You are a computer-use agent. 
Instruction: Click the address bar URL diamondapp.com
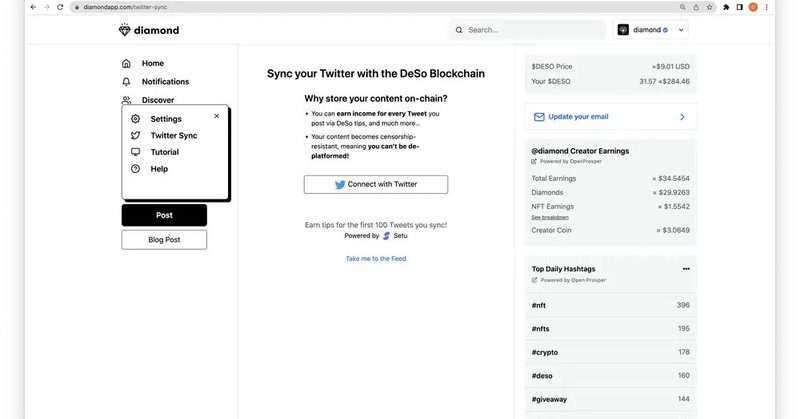click(125, 7)
